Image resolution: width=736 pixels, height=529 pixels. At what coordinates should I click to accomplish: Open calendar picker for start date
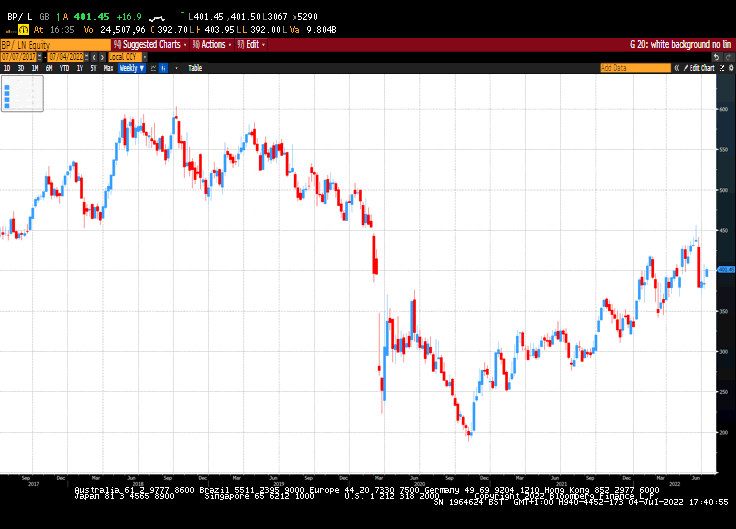(x=39, y=57)
